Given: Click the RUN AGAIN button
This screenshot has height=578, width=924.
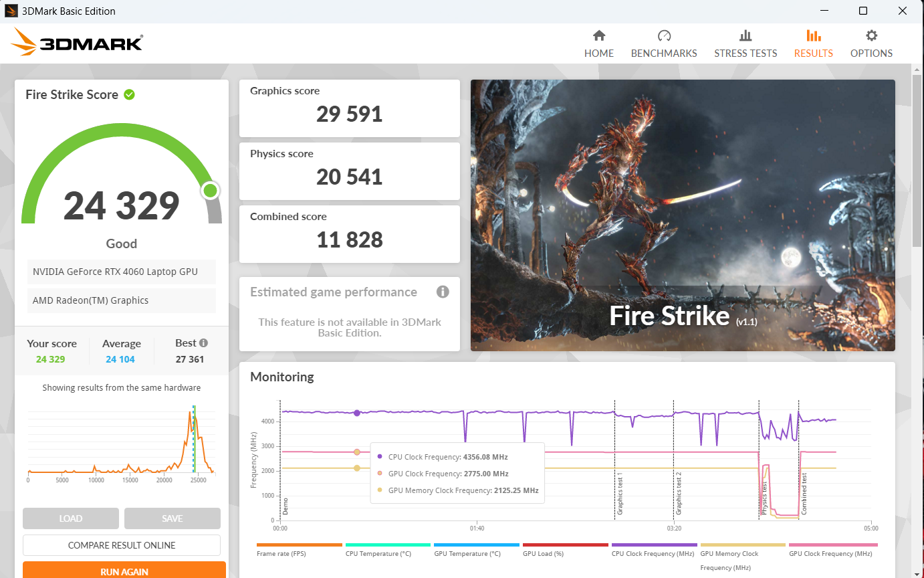Looking at the screenshot, I should [124, 570].
